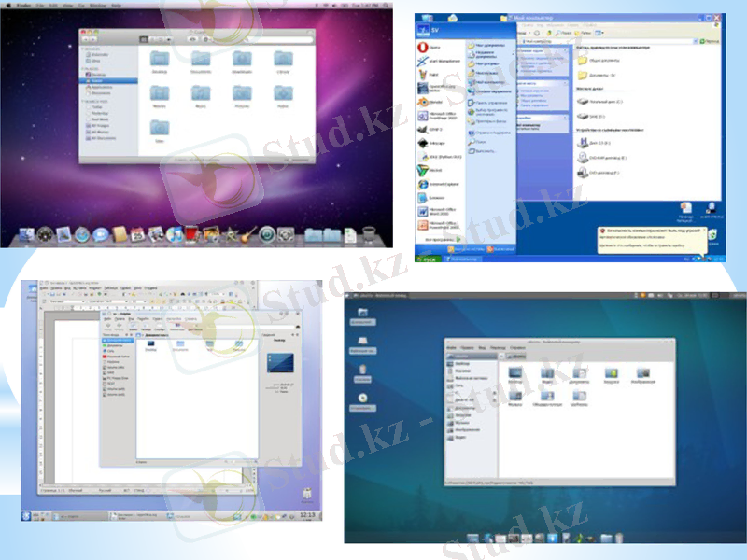Screen dimensions: 747x560
Task: Open the Trash in the macOS dock
Action: tap(370, 234)
